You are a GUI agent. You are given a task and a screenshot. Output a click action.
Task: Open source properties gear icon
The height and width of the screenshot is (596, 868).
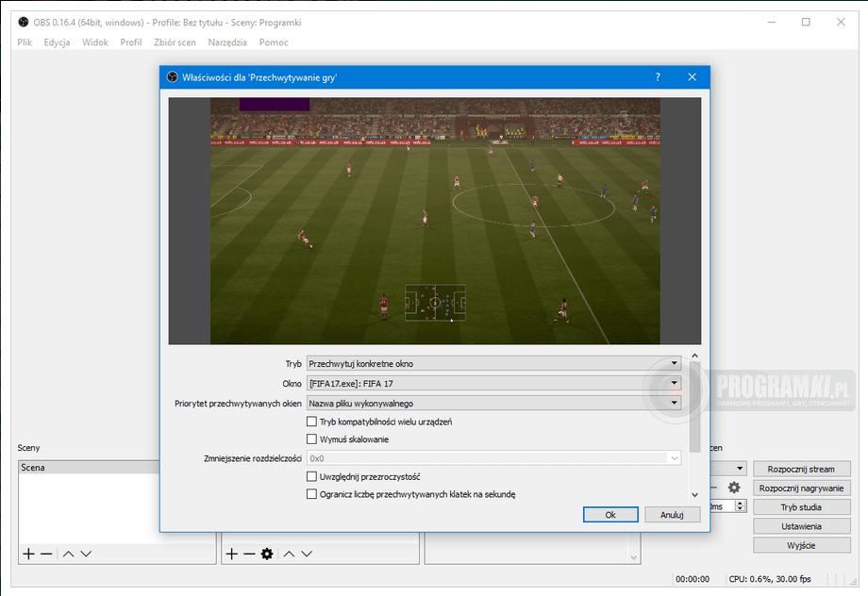coord(267,554)
